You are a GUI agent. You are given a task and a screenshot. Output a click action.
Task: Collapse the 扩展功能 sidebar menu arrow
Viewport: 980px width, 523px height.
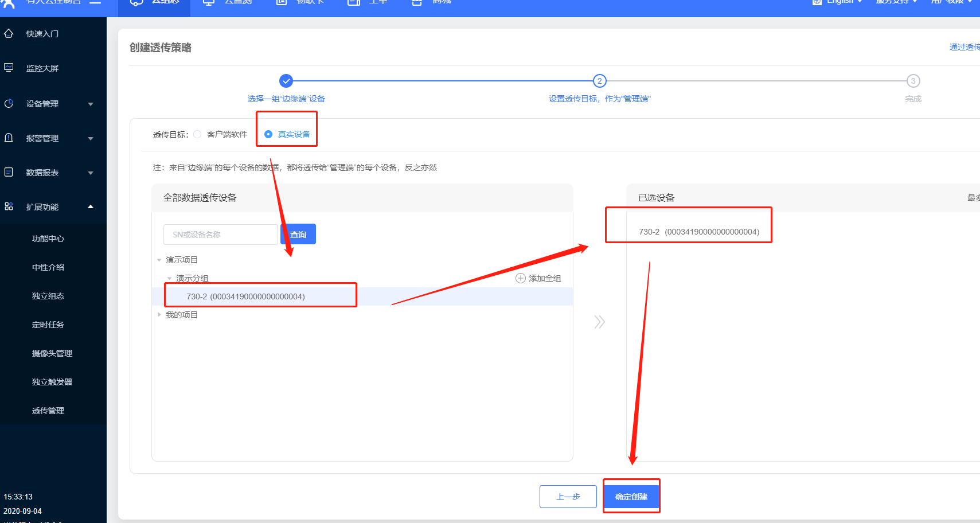click(x=91, y=206)
